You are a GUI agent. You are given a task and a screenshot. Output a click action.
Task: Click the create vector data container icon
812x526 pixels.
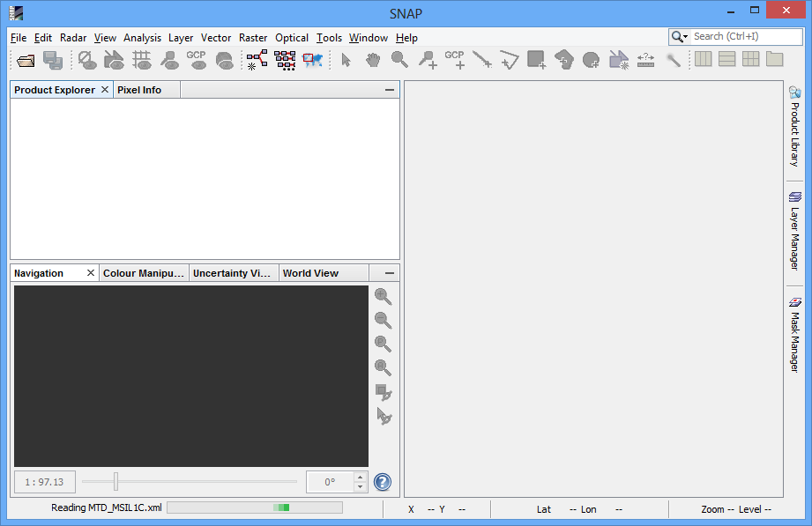tap(618, 60)
